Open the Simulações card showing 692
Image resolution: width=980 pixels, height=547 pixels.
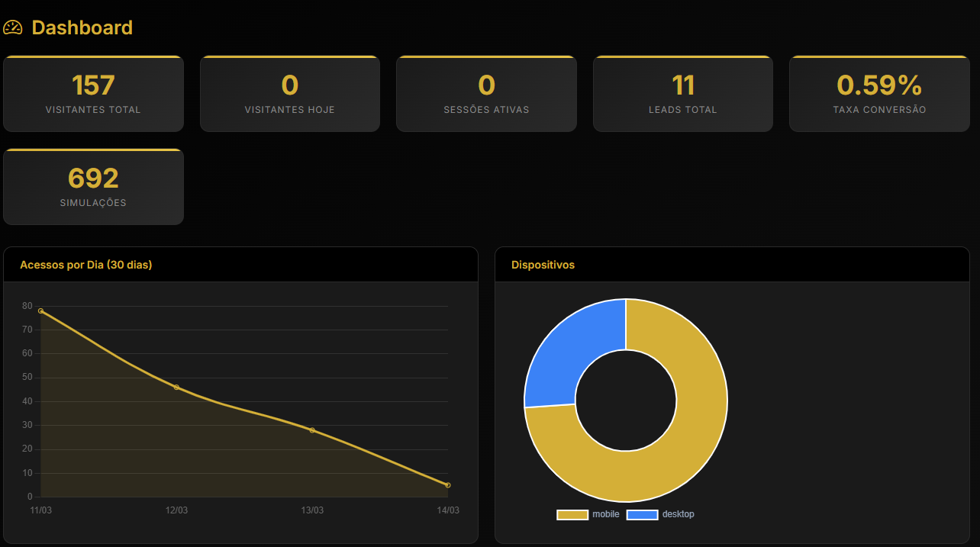93,186
